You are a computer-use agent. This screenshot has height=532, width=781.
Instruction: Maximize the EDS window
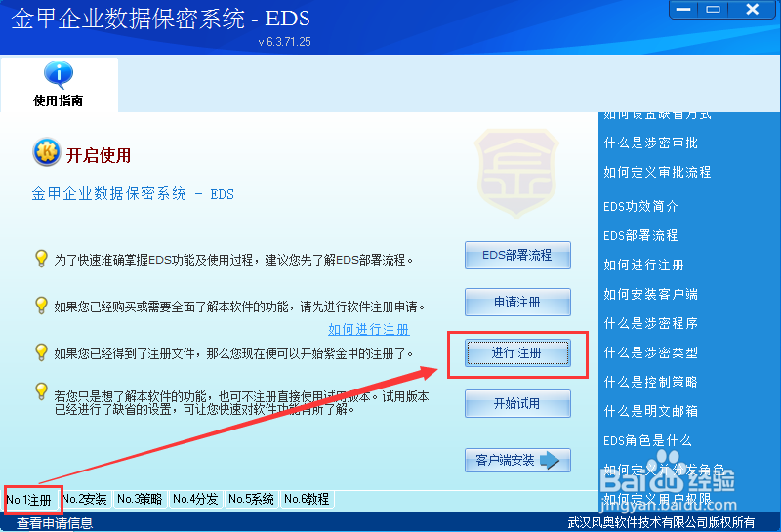[713, 10]
